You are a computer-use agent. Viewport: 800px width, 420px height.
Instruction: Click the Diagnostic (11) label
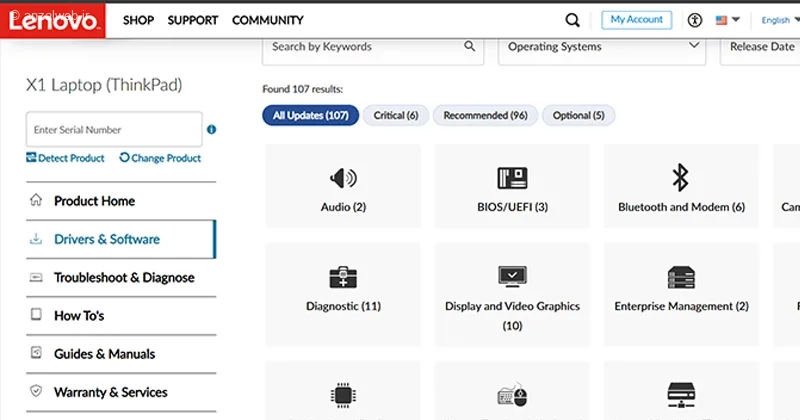click(x=343, y=306)
